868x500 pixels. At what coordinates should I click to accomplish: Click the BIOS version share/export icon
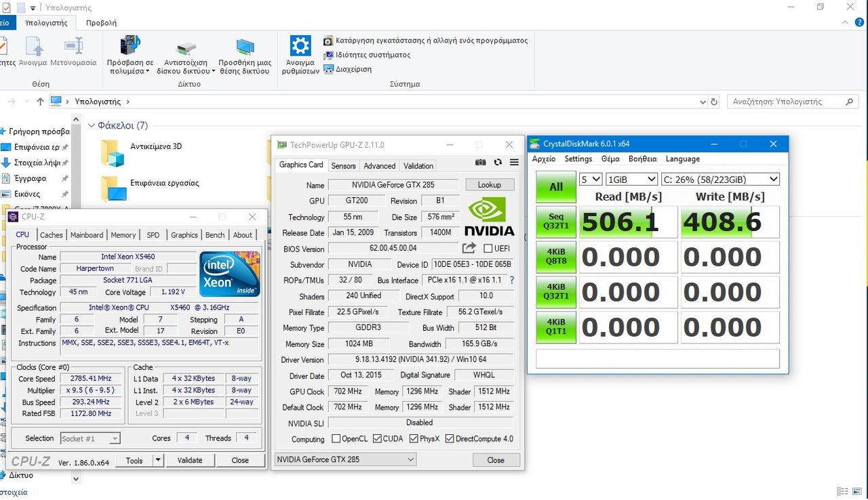pos(469,249)
